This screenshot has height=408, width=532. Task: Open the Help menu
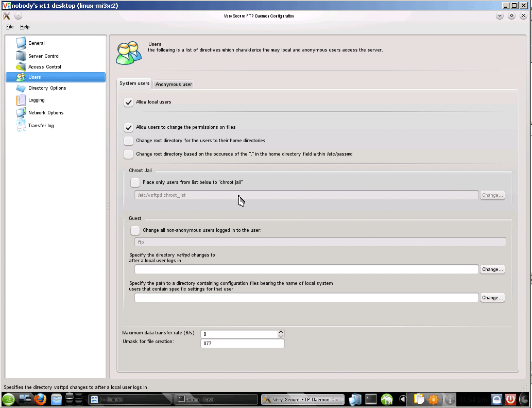click(25, 27)
